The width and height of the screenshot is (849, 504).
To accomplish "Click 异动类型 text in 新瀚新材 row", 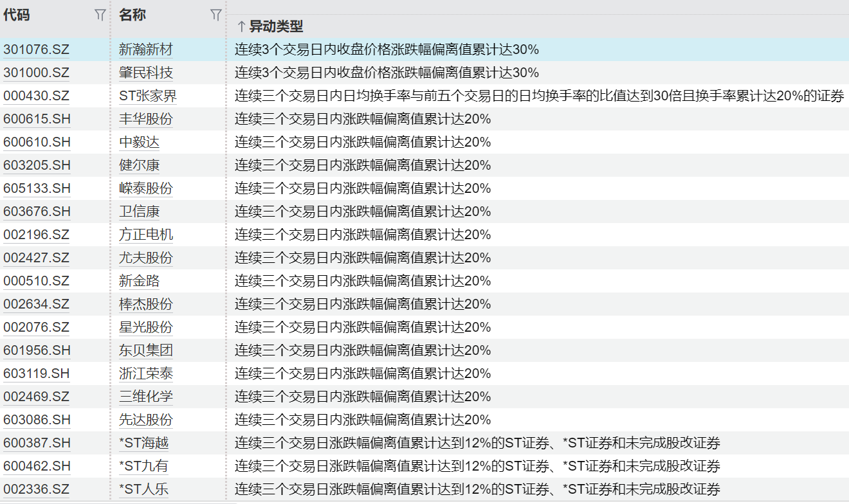I will pos(387,50).
